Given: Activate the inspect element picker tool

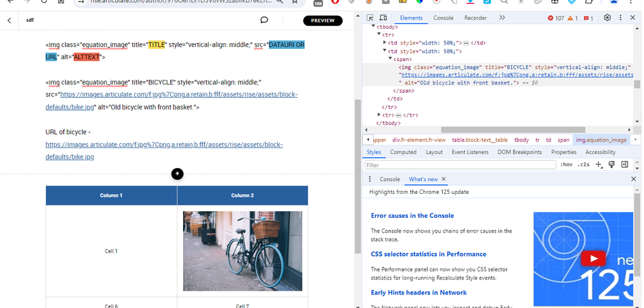Looking at the screenshot, I should pos(371,18).
